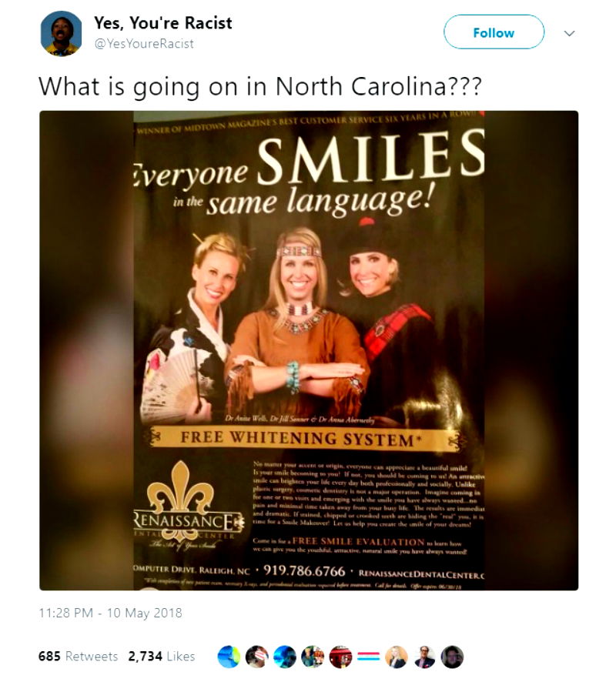Click the North Carolina tweet text
This screenshot has height=682, width=616.
(260, 86)
